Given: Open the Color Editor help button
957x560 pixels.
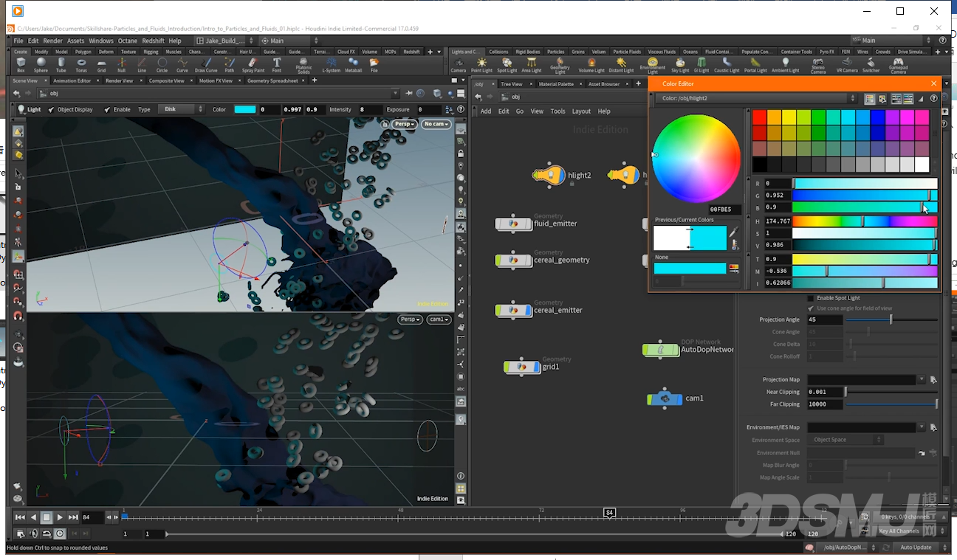Looking at the screenshot, I should (933, 99).
